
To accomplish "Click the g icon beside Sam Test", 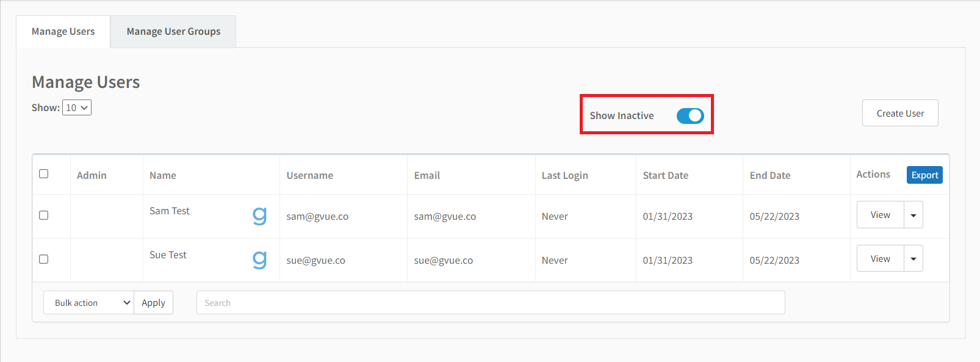I will tap(260, 215).
